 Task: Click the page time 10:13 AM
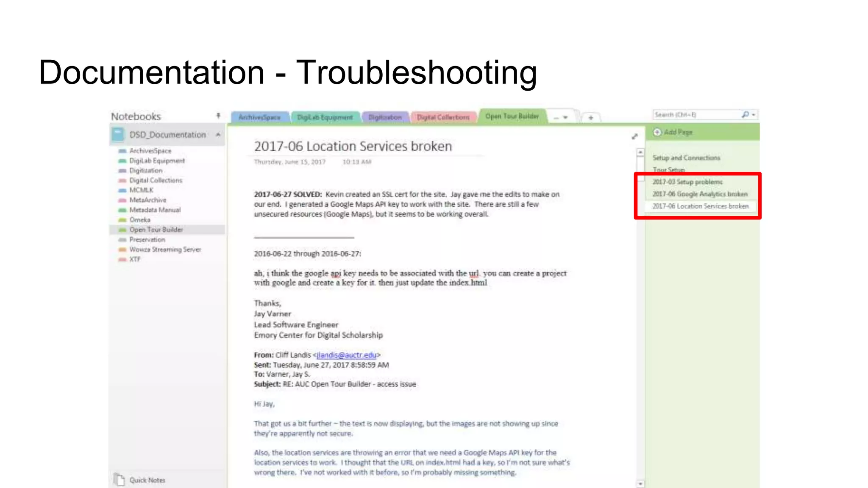[x=357, y=162]
